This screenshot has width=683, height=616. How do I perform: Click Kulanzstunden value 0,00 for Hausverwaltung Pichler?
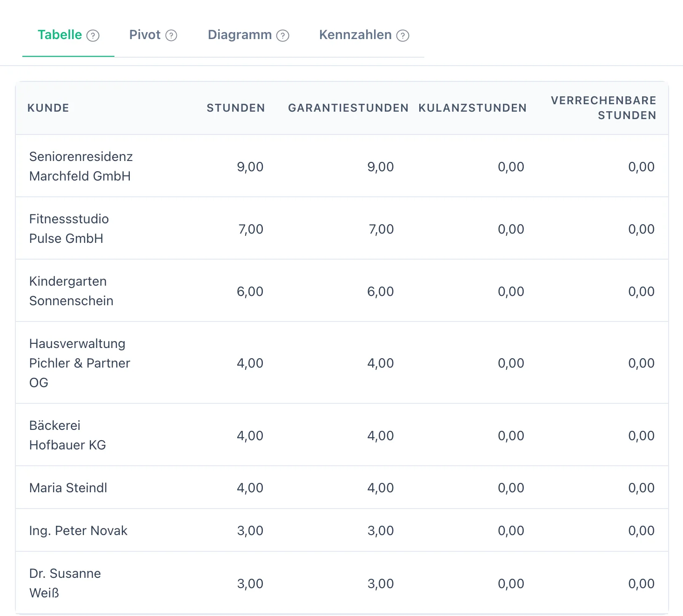511,363
